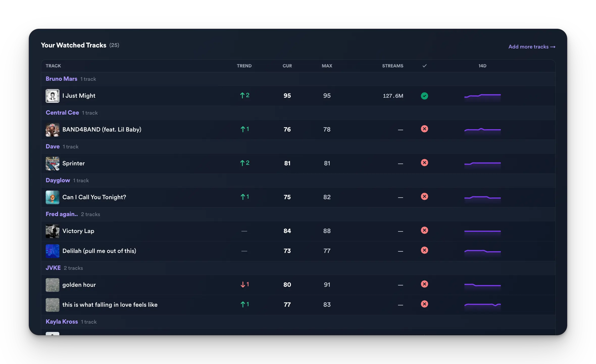Click the red X icon for Victory Lap

coord(424,230)
